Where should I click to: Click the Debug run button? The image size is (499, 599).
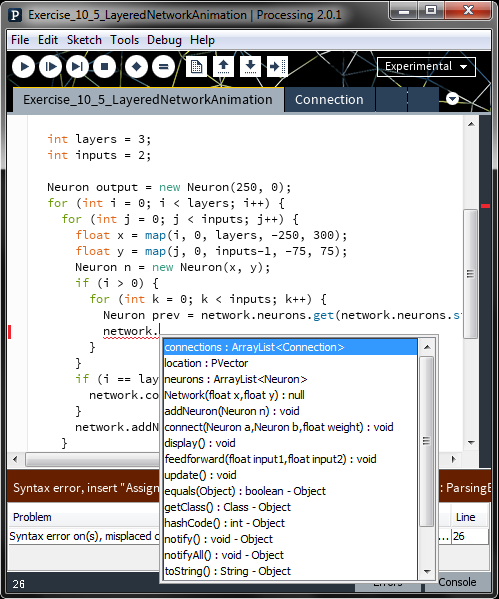coord(50,67)
